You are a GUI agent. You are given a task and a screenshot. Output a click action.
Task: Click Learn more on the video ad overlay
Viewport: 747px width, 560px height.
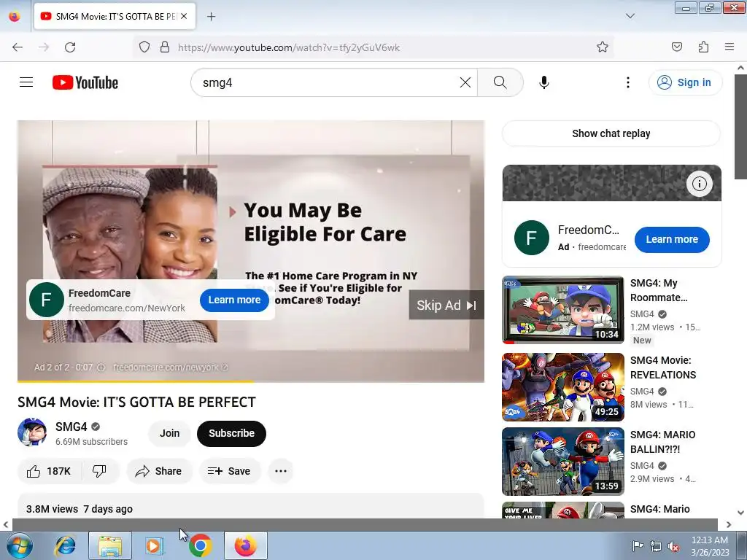234,300
